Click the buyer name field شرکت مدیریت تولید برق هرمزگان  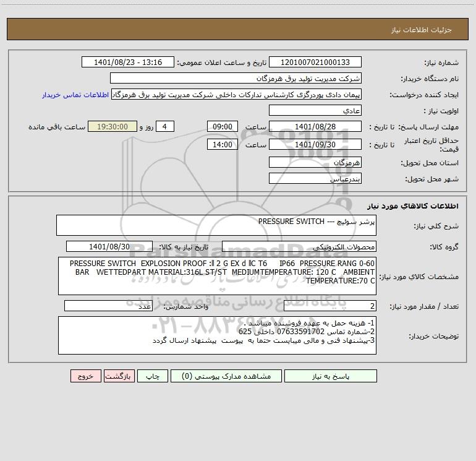tap(236, 78)
